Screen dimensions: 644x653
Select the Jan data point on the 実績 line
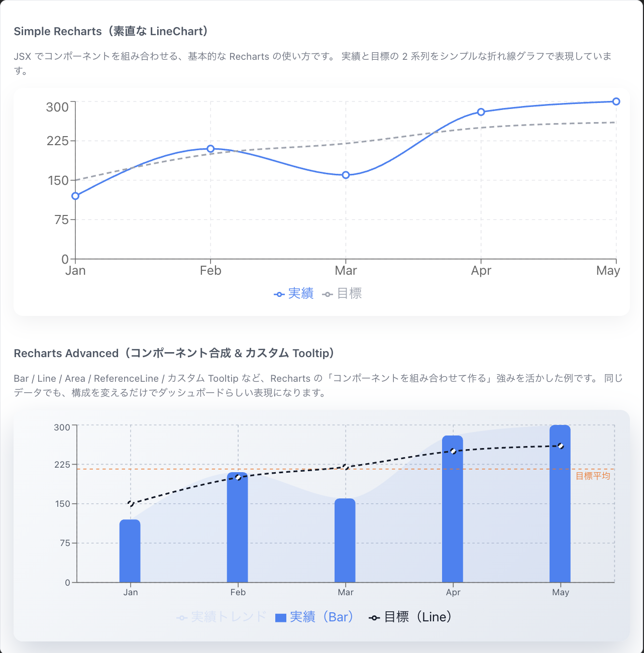click(75, 196)
